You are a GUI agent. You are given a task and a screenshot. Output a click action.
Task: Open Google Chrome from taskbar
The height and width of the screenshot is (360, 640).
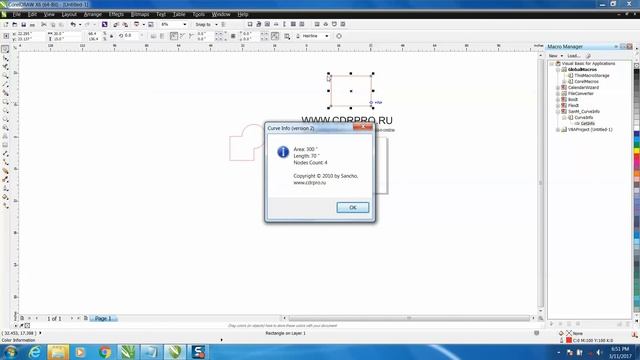(104, 352)
